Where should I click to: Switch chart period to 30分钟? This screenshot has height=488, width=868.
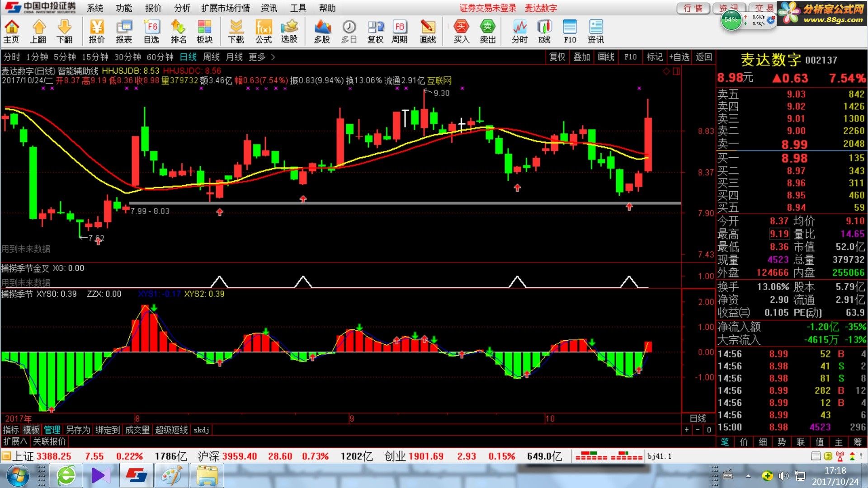(x=127, y=57)
